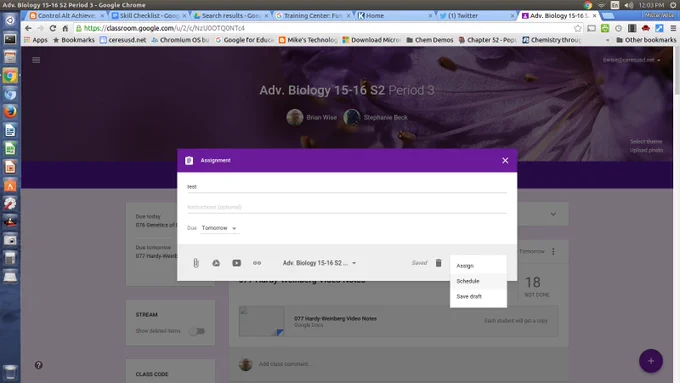Toggle Show deleted items switch
The height and width of the screenshot is (383, 680).
(x=196, y=331)
